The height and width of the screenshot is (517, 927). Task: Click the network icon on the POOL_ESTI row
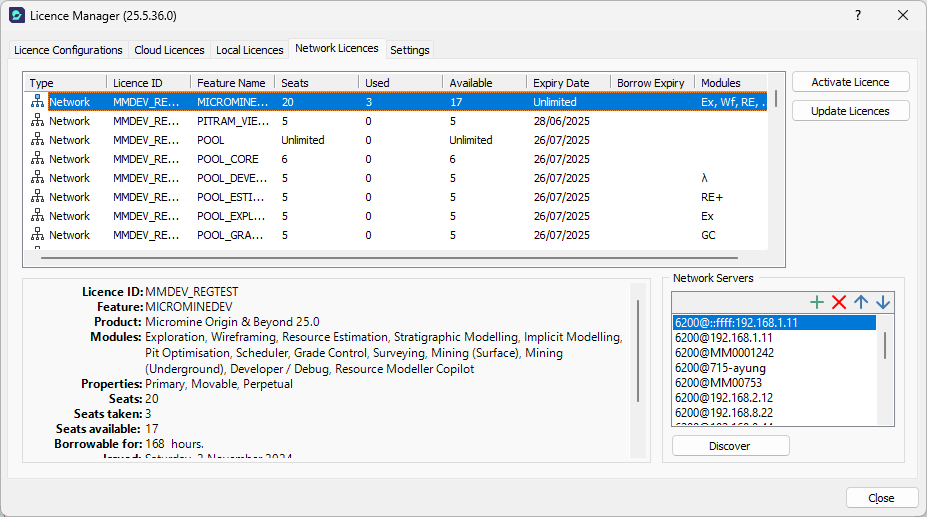[x=37, y=196]
